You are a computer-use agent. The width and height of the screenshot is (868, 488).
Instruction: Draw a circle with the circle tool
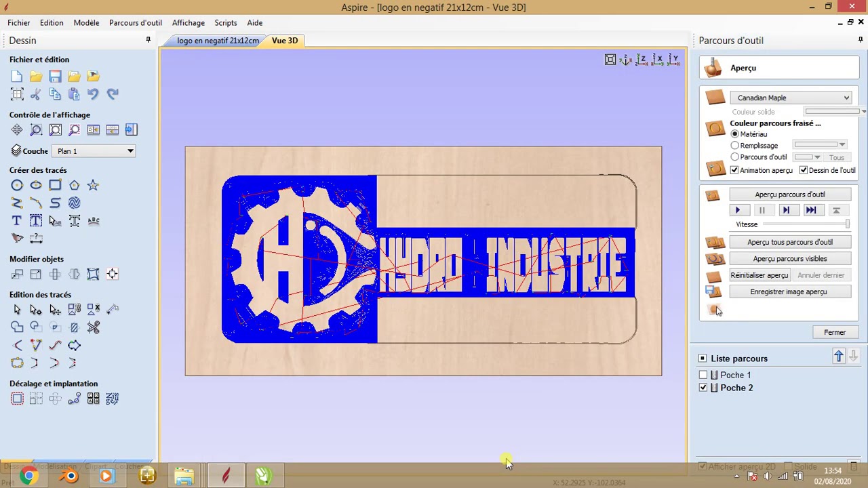click(17, 185)
